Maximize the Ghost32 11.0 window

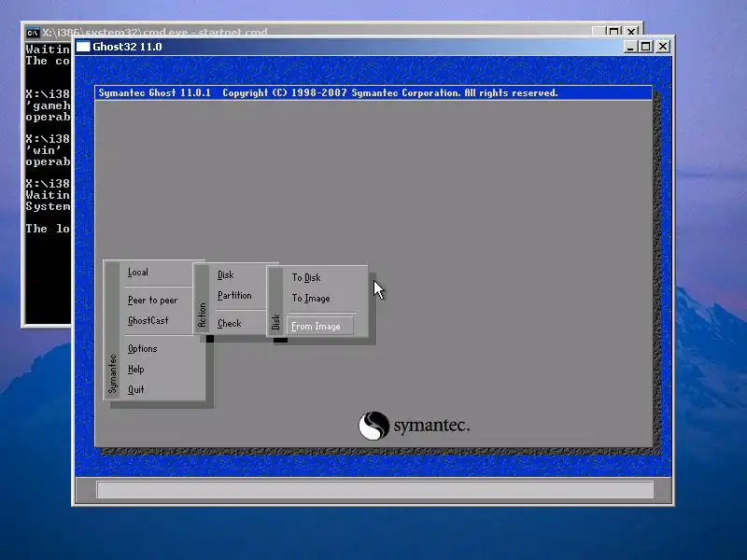click(645, 47)
